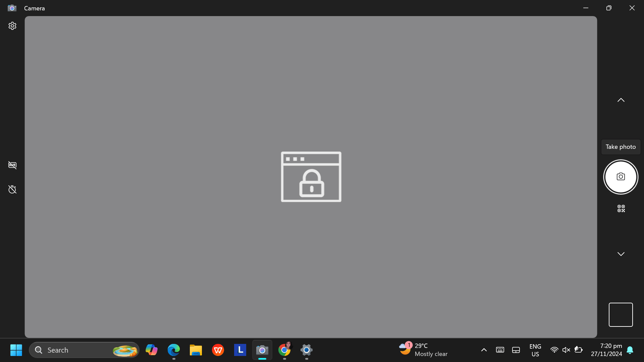This screenshot has height=362, width=644.
Task: Close the Camera window
Action: coord(632,8)
